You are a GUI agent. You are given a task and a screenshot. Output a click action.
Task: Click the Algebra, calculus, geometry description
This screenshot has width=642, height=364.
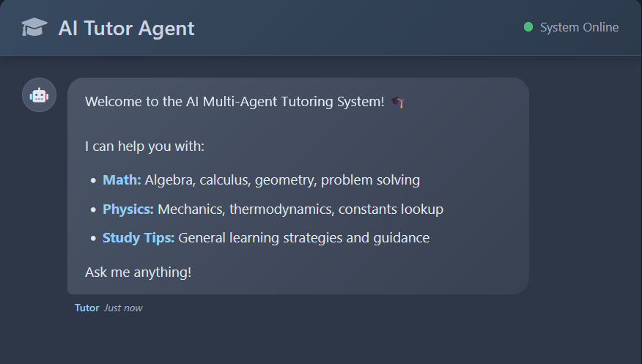click(282, 180)
